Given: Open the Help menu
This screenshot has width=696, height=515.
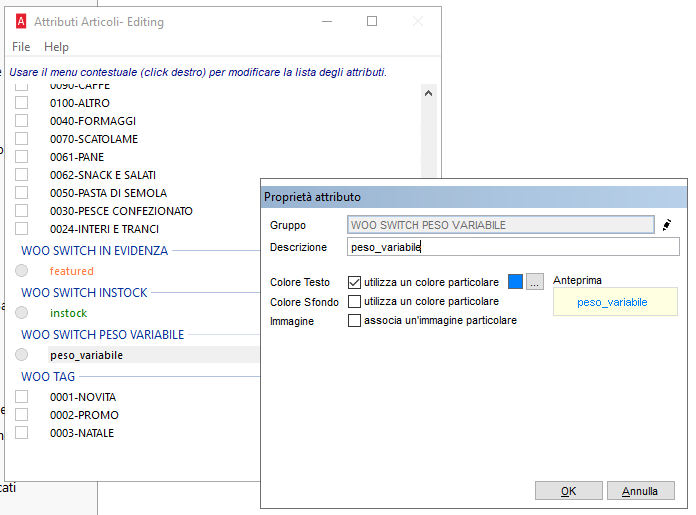Looking at the screenshot, I should pos(56,47).
